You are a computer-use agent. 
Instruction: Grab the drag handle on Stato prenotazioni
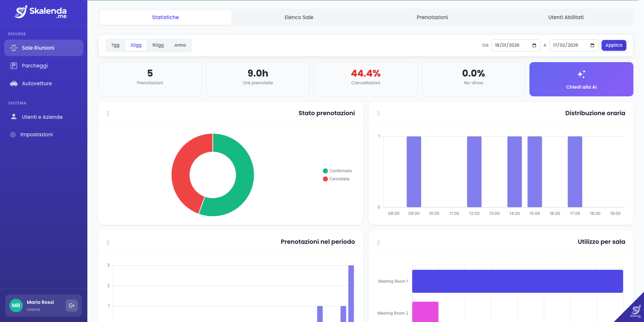coord(108,114)
